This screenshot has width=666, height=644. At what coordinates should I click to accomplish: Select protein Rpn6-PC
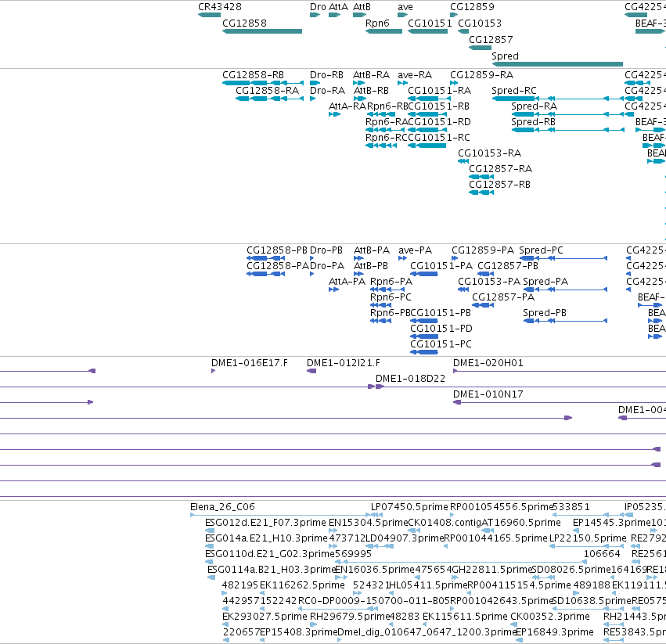pos(391,297)
